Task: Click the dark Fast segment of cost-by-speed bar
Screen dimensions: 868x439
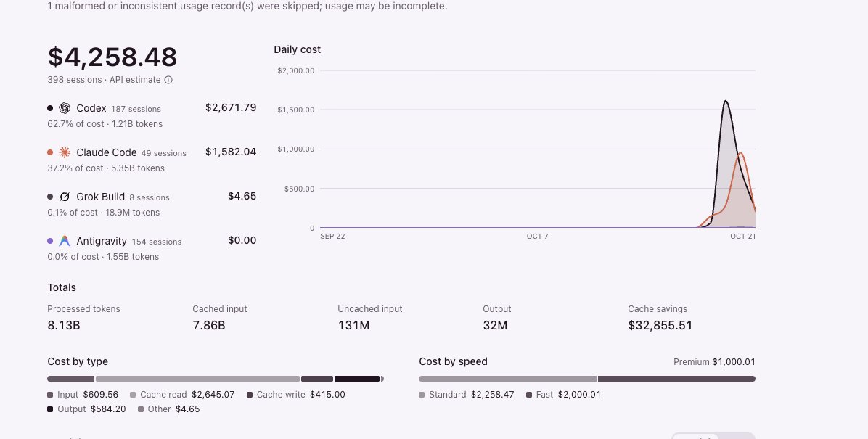Action: [676, 379]
